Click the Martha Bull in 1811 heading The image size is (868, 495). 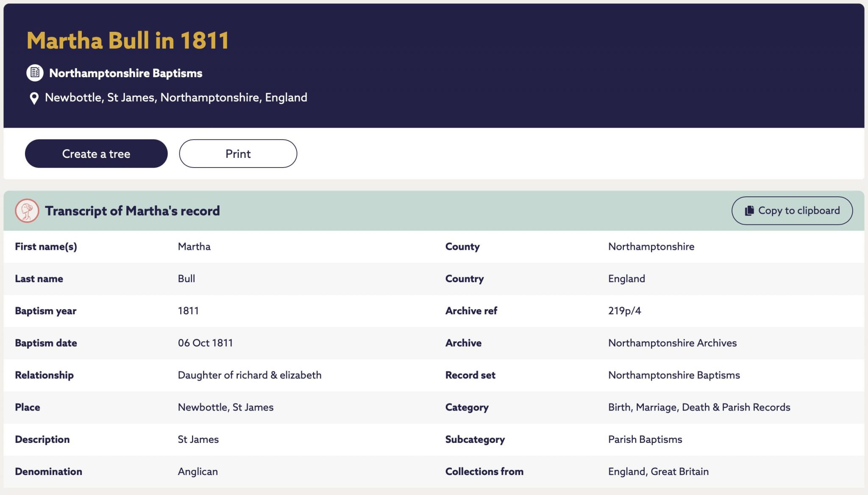coord(128,41)
